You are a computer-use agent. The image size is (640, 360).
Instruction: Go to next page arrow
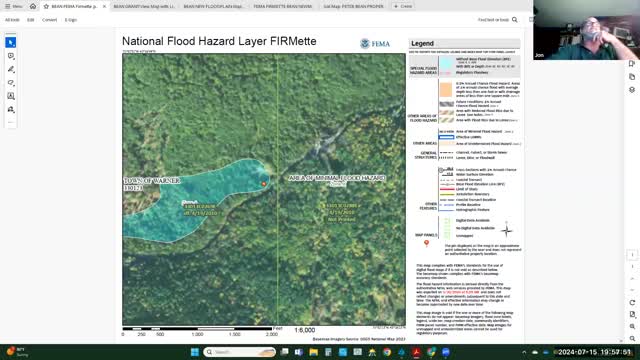tap(632, 290)
